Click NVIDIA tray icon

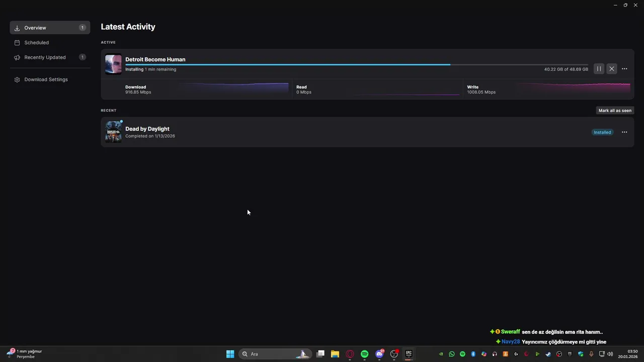441,354
